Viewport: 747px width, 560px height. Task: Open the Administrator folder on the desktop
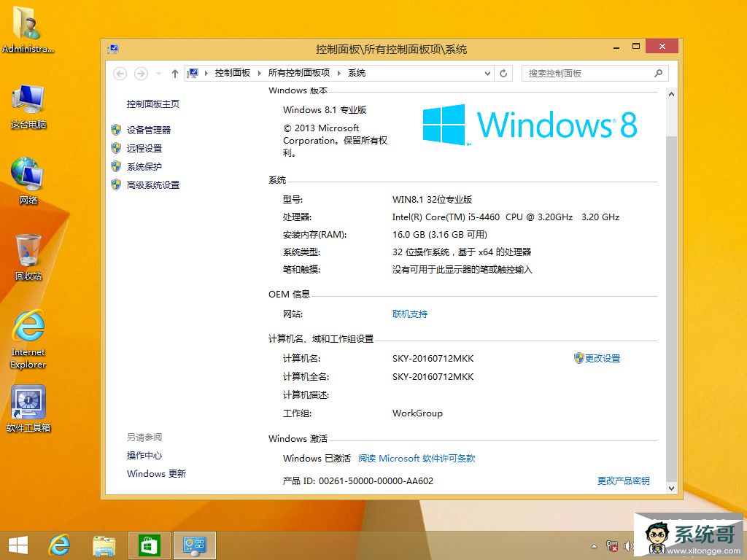coord(28,30)
